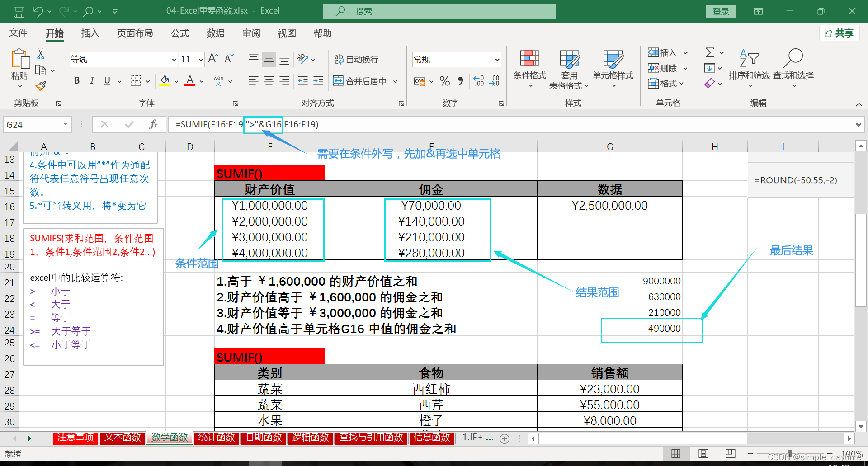Screen dimensions: 868x466
Task: Open the 统计函数 sheet tab
Action: pos(217,438)
